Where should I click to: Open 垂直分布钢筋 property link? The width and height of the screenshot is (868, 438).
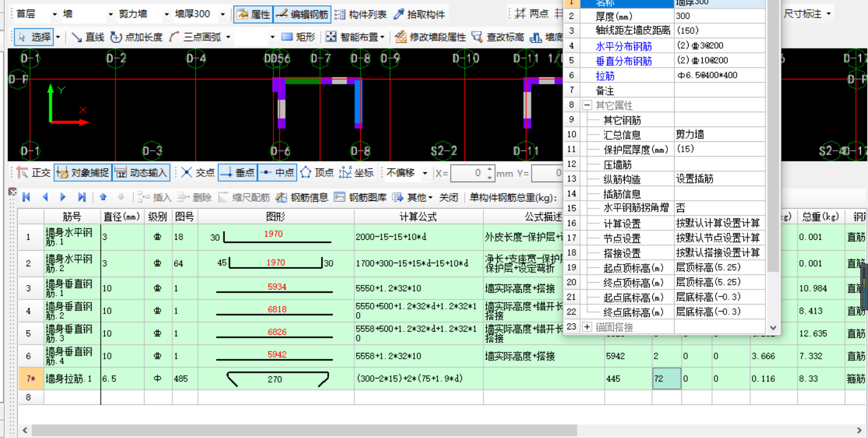[624, 61]
